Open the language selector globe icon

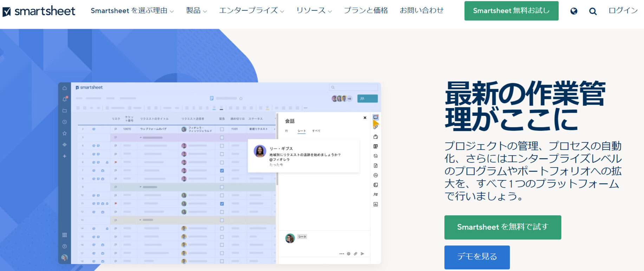coord(574,11)
